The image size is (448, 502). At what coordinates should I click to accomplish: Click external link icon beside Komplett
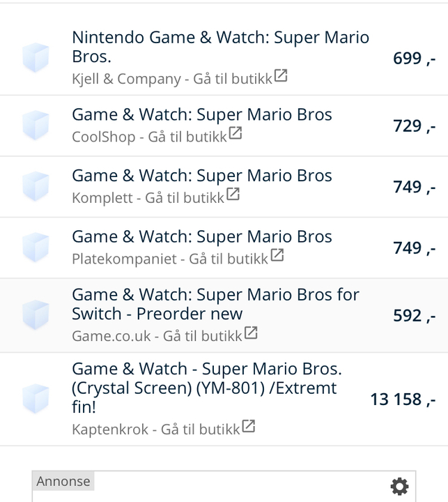[233, 195]
